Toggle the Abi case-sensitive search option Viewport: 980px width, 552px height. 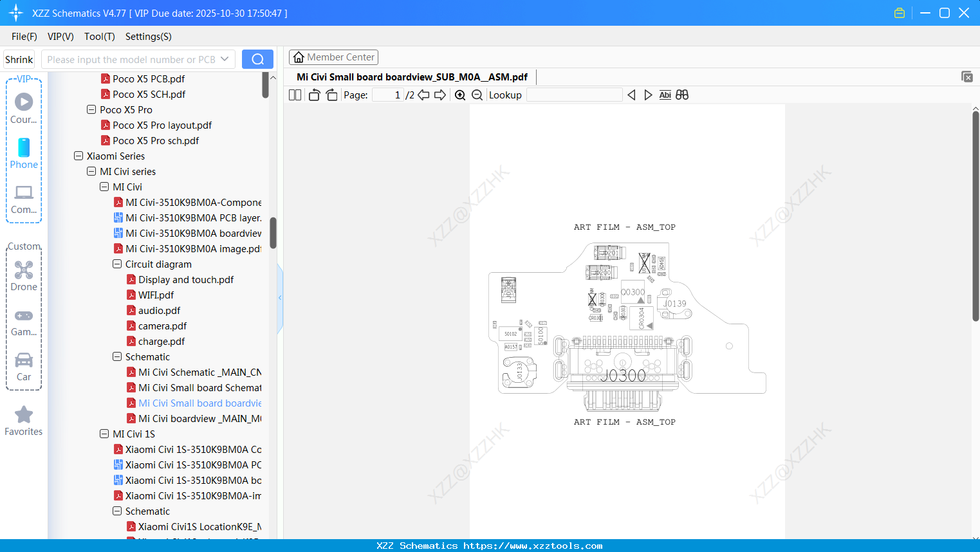[x=665, y=95]
